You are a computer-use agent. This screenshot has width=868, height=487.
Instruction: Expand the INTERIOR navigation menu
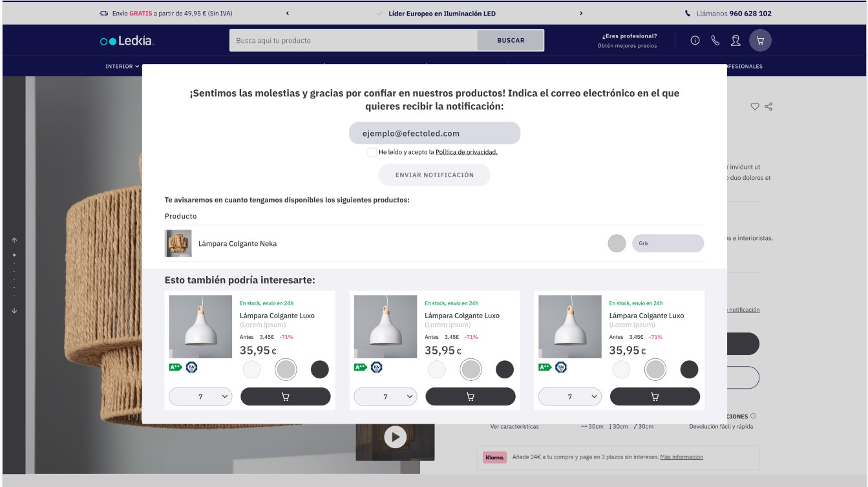[x=122, y=67]
